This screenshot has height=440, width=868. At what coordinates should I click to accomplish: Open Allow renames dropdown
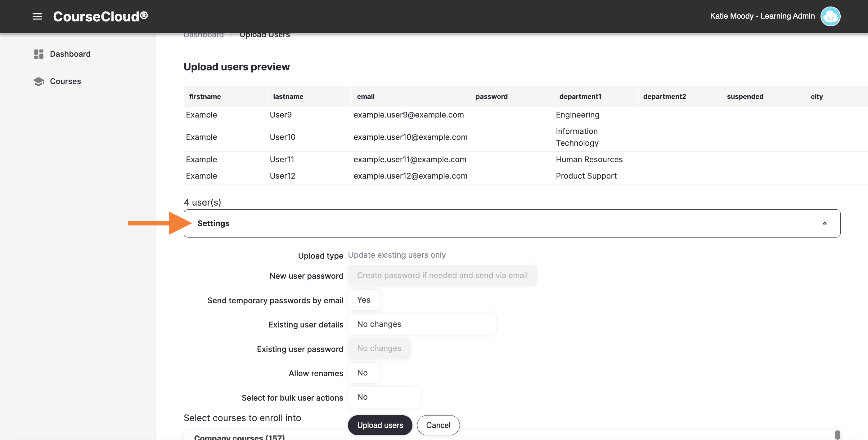point(364,373)
